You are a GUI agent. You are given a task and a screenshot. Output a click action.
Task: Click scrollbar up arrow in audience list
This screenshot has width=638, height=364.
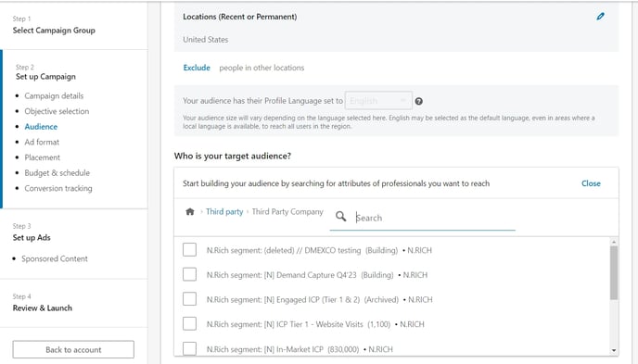[x=614, y=242]
